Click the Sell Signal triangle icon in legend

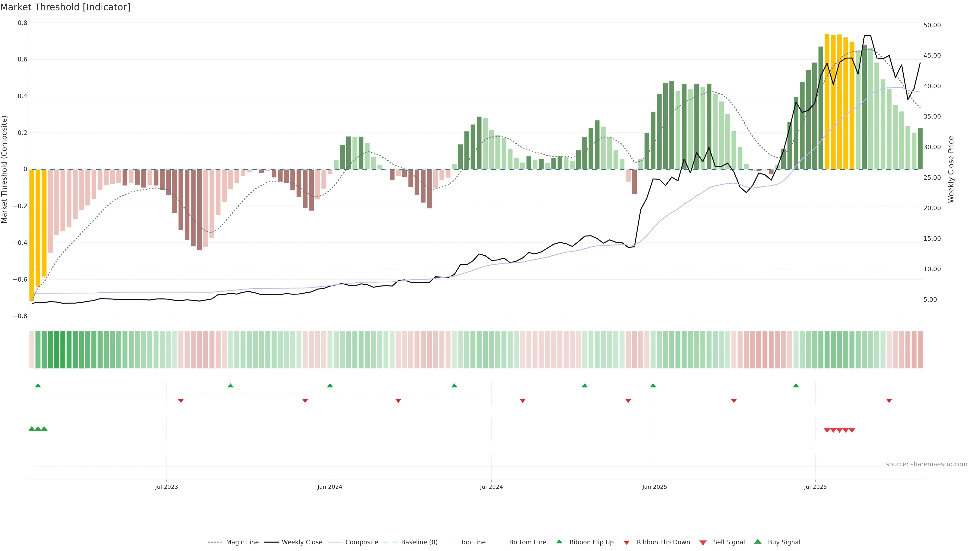703,543
